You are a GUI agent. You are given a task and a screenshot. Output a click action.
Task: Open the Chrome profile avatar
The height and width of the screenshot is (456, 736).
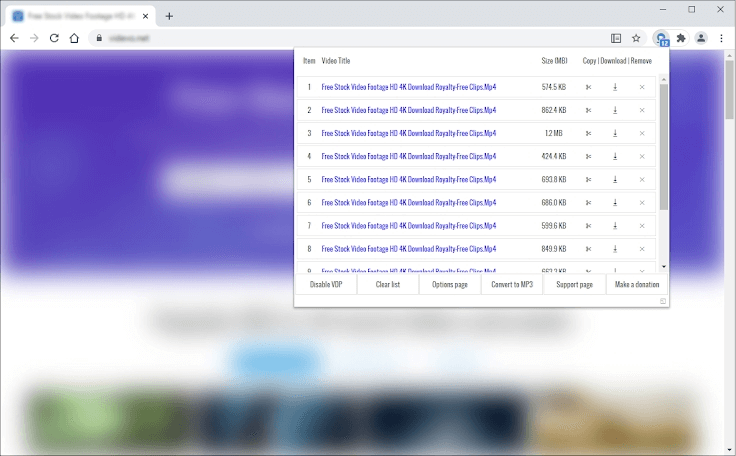point(701,39)
